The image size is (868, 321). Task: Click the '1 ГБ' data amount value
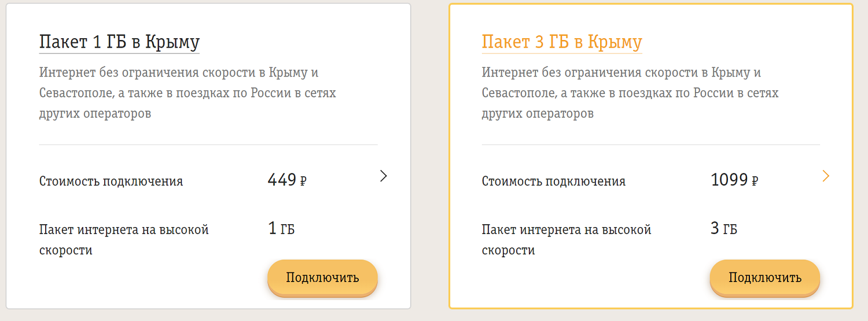click(x=281, y=229)
